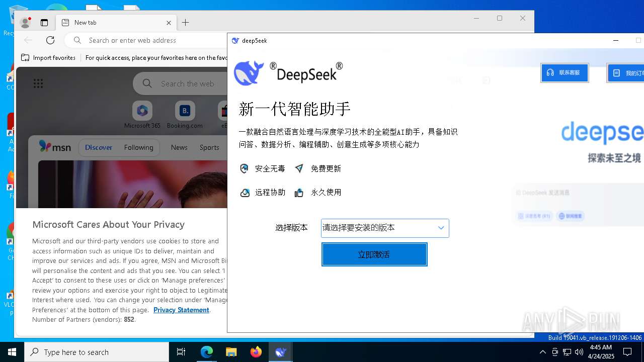The height and width of the screenshot is (362, 644).
Task: Minimize the deep5eek window
Action: click(616, 40)
